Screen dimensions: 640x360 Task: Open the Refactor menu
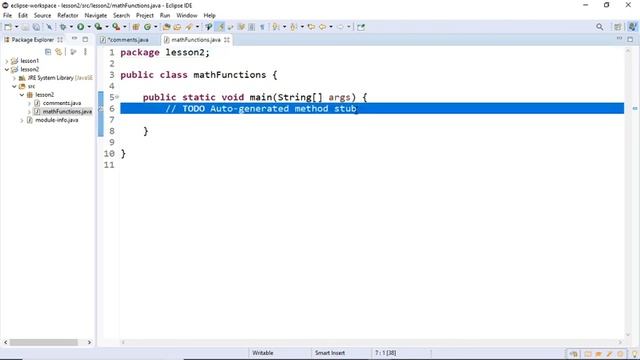point(68,16)
